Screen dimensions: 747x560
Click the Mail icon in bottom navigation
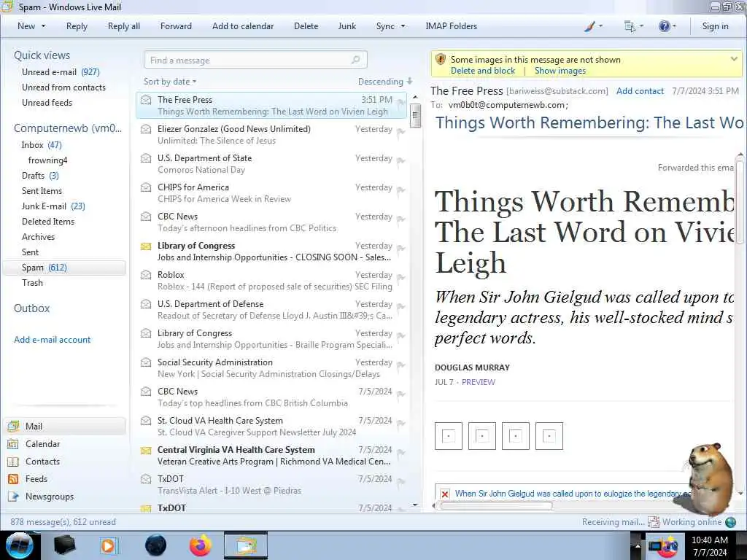13,426
